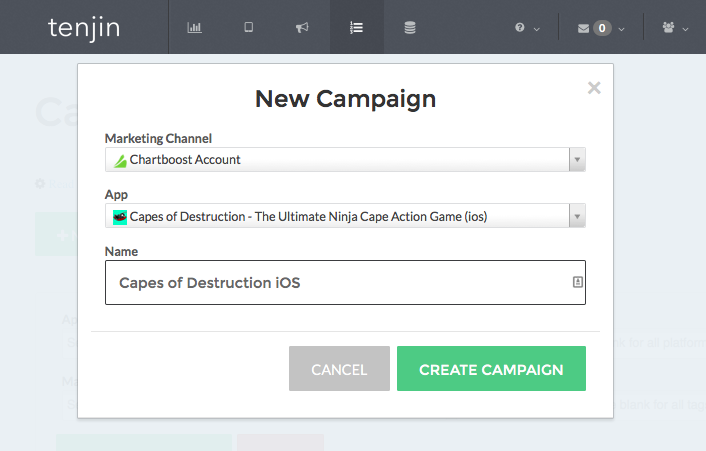The height and width of the screenshot is (451, 706).
Task: Close the New Campaign dialog
Action: (594, 88)
